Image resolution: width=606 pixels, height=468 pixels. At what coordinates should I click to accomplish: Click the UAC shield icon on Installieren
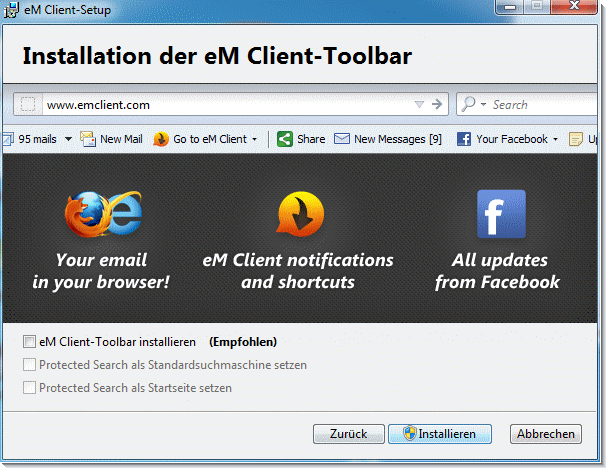coord(409,433)
